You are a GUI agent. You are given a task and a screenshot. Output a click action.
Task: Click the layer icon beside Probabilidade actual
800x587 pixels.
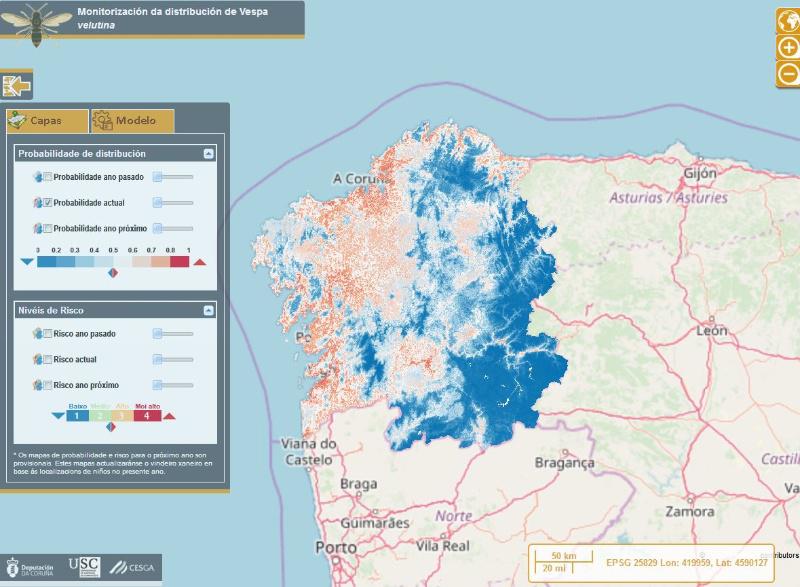pyautogui.click(x=37, y=203)
